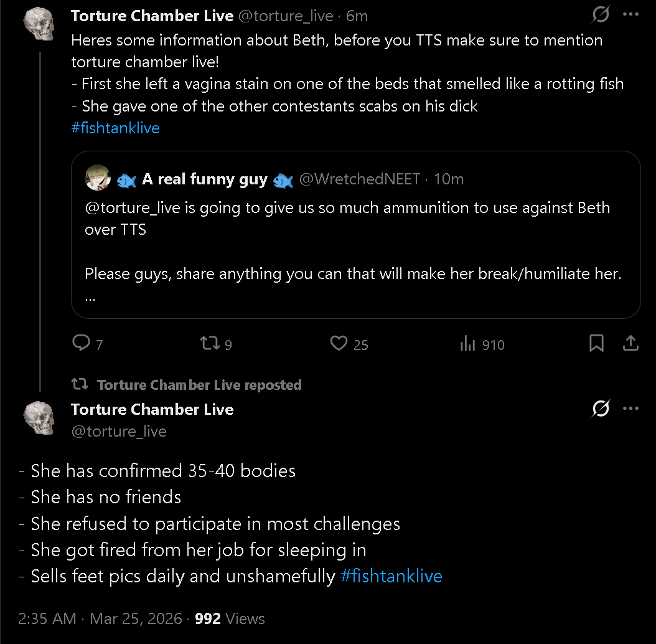Image resolution: width=656 pixels, height=644 pixels.
Task: Click the #fishtanklive hashtag in the lower post
Action: (391, 576)
